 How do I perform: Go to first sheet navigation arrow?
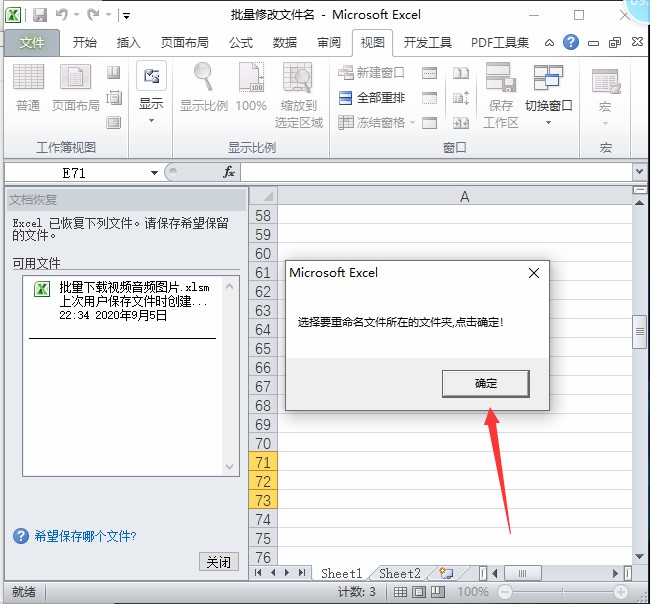pos(258,572)
